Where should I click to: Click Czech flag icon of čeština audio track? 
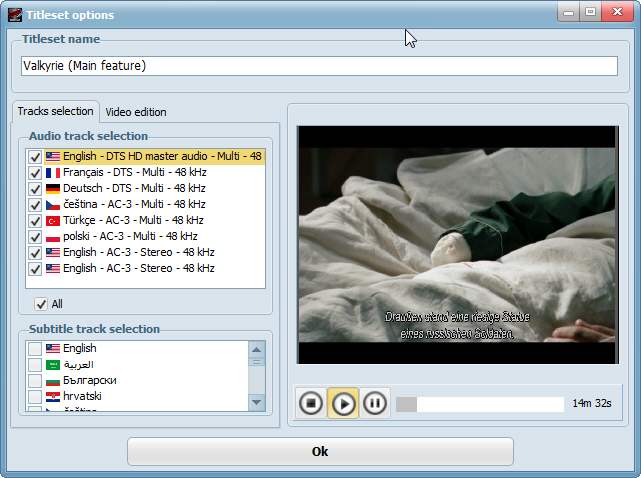coord(53,204)
